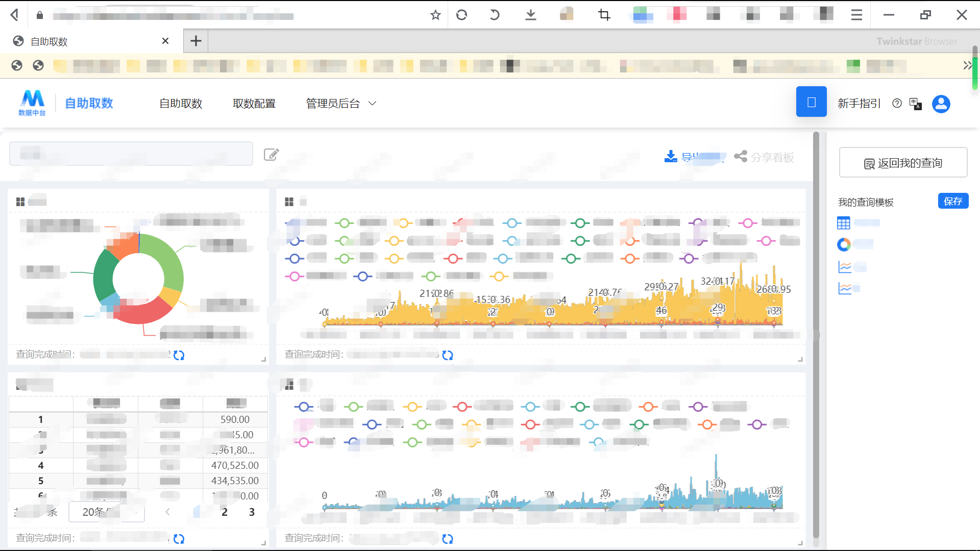The image size is (980, 551).
Task: Click the browser download arrow icon
Action: (x=531, y=15)
